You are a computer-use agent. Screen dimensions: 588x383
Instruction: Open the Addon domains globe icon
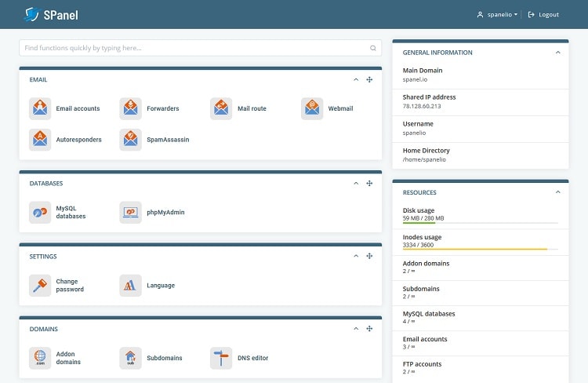(x=40, y=358)
